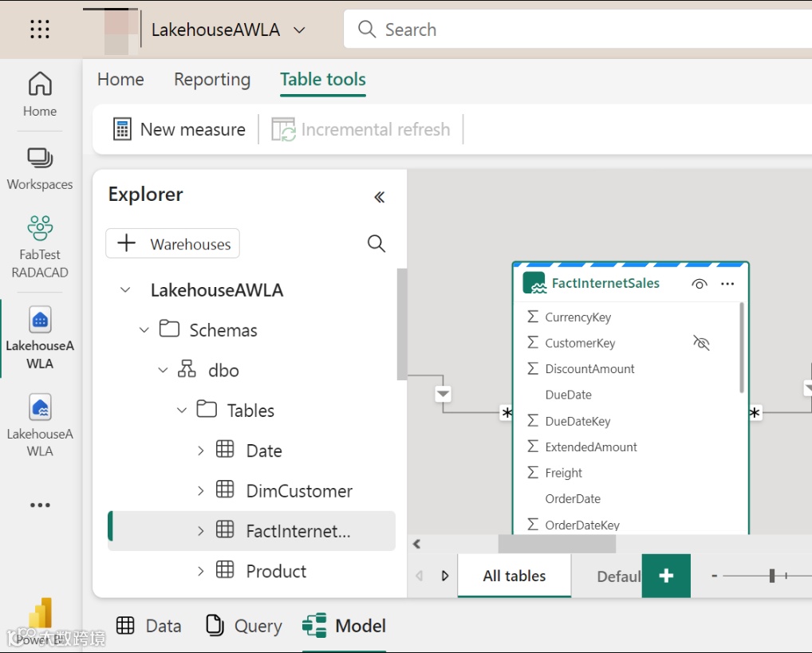The height and width of the screenshot is (653, 812).
Task: Select the active LakehouseAWLA warehouse item
Action: (x=40, y=337)
